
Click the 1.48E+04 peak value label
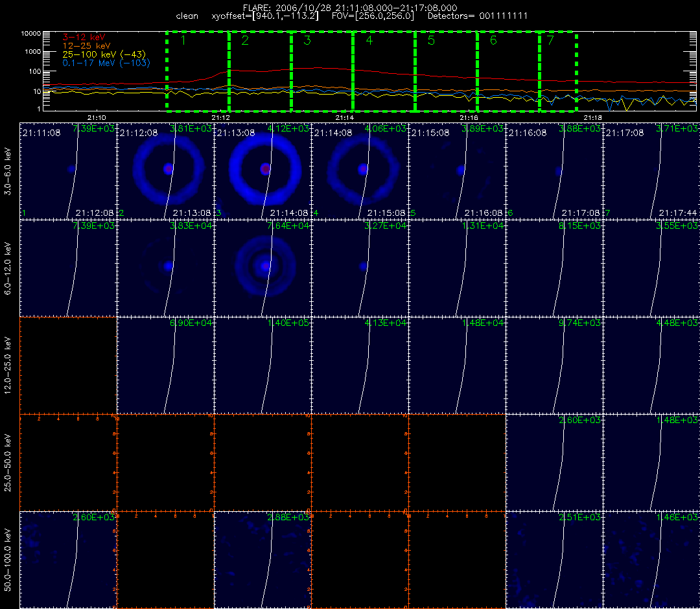[483, 323]
